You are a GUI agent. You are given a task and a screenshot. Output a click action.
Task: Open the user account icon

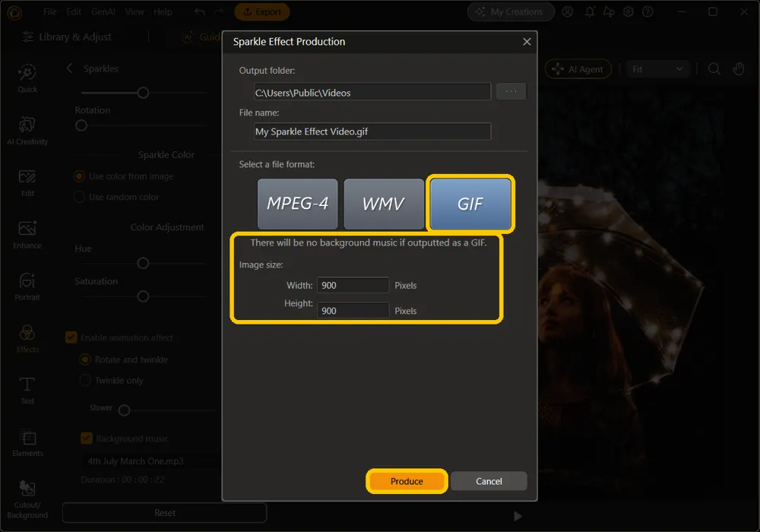(x=567, y=11)
